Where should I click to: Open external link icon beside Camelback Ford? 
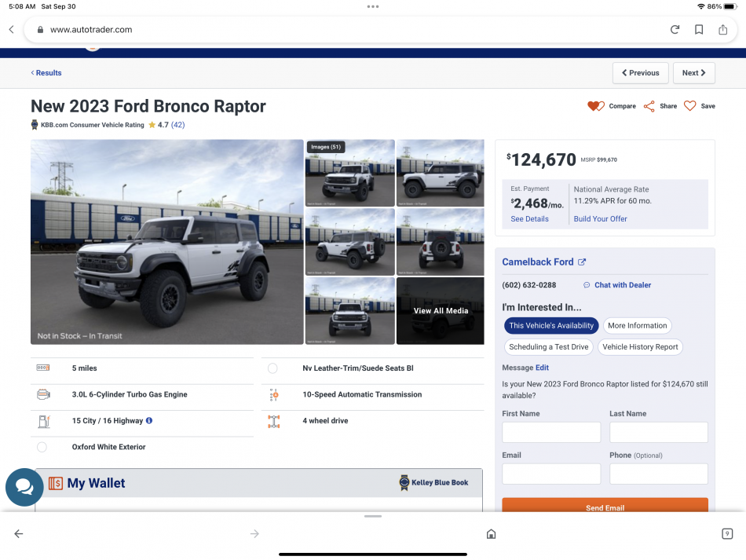582,262
